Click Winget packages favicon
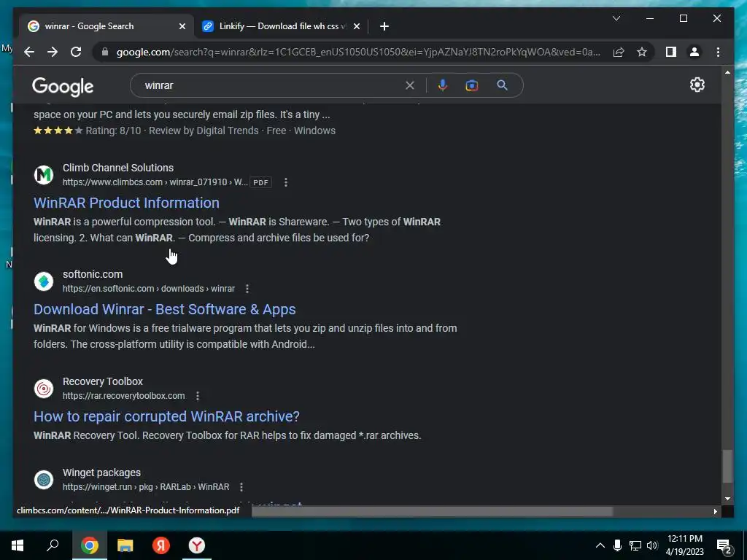 (44, 480)
